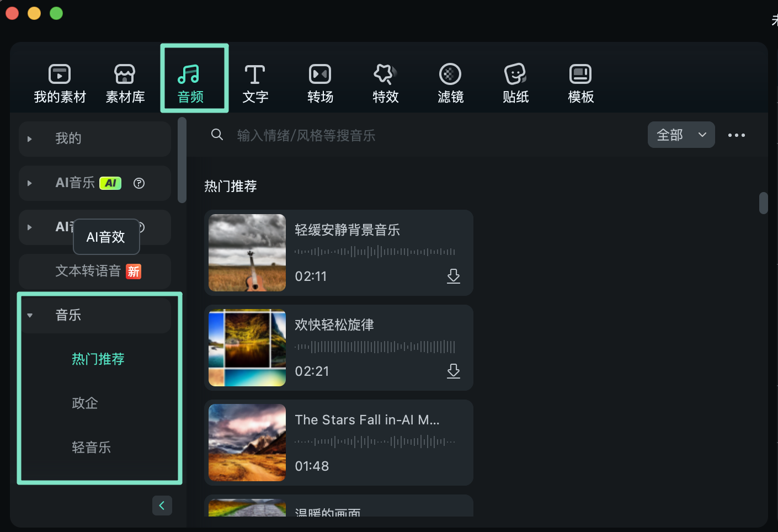Open the 特效 effects tab
The image size is (778, 532).
[385, 83]
